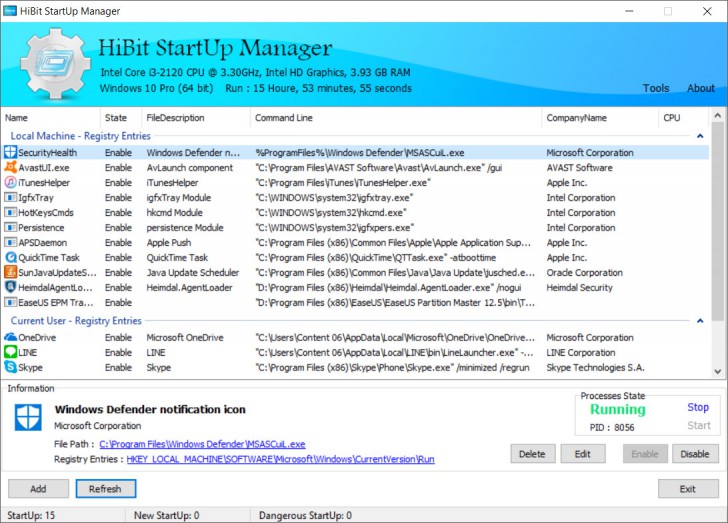Open the HKEY_LOCAL_MACHINE registry entry link
Screen dimensions: 728x523
click(x=280, y=459)
